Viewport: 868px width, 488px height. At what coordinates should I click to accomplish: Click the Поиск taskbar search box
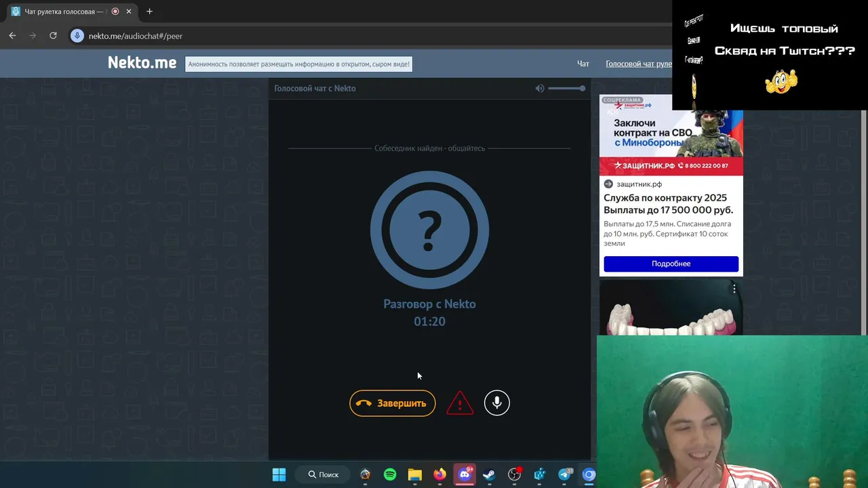pyautogui.click(x=323, y=474)
